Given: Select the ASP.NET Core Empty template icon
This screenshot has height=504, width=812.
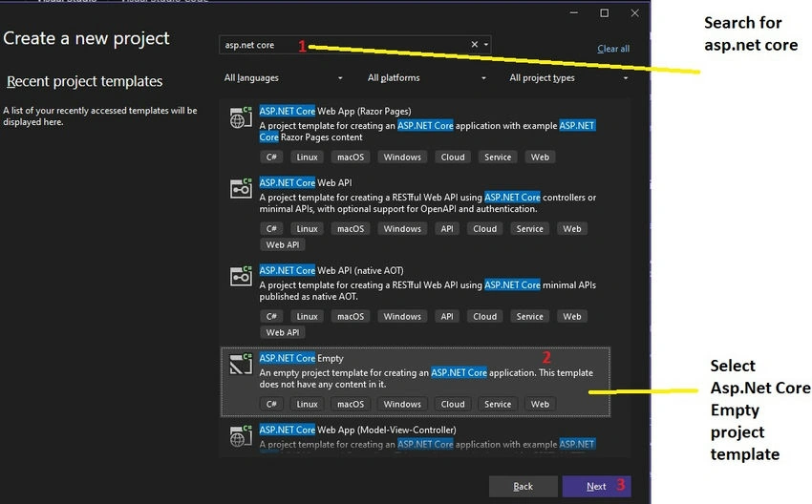Looking at the screenshot, I should pyautogui.click(x=241, y=364).
